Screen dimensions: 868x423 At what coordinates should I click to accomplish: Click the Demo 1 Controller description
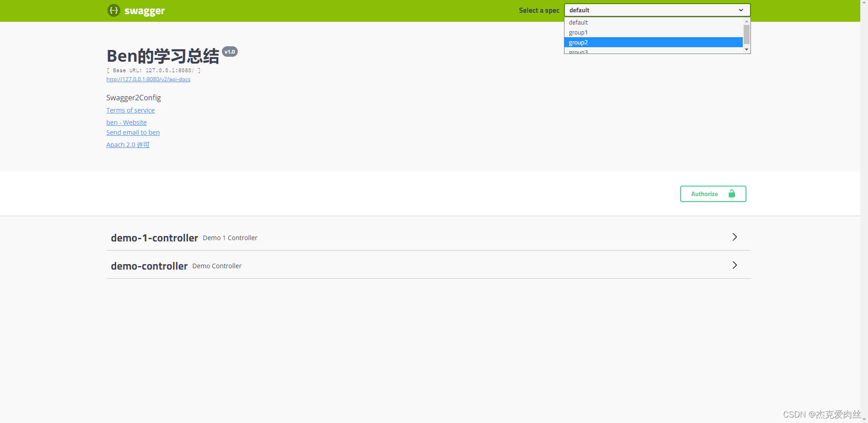(x=230, y=238)
